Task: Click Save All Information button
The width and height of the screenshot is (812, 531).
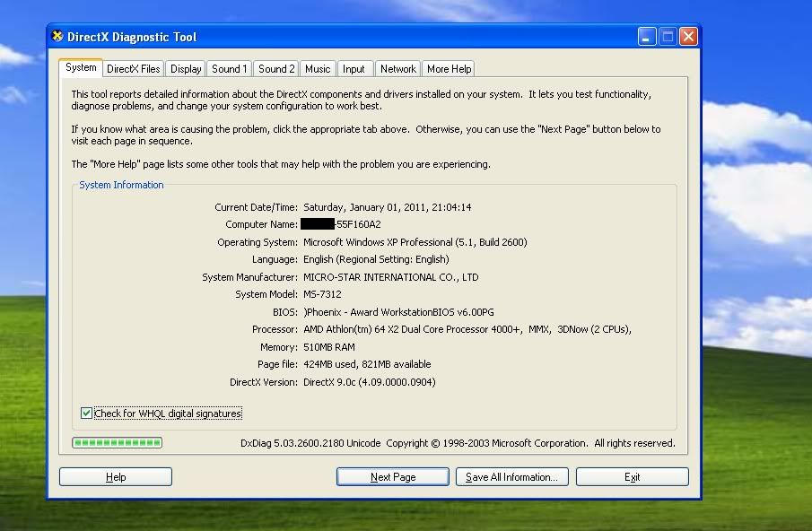Action: pyautogui.click(x=511, y=476)
